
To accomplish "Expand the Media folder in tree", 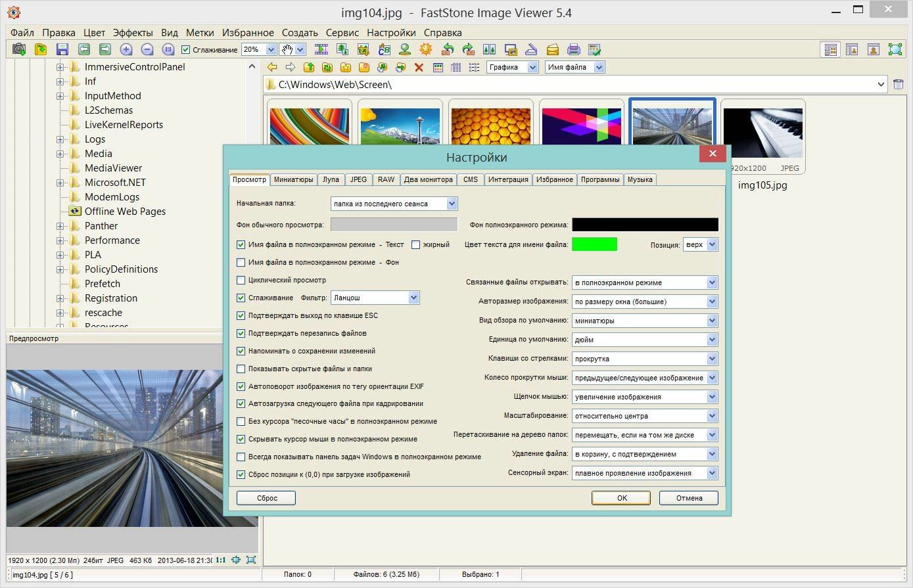I will click(60, 154).
